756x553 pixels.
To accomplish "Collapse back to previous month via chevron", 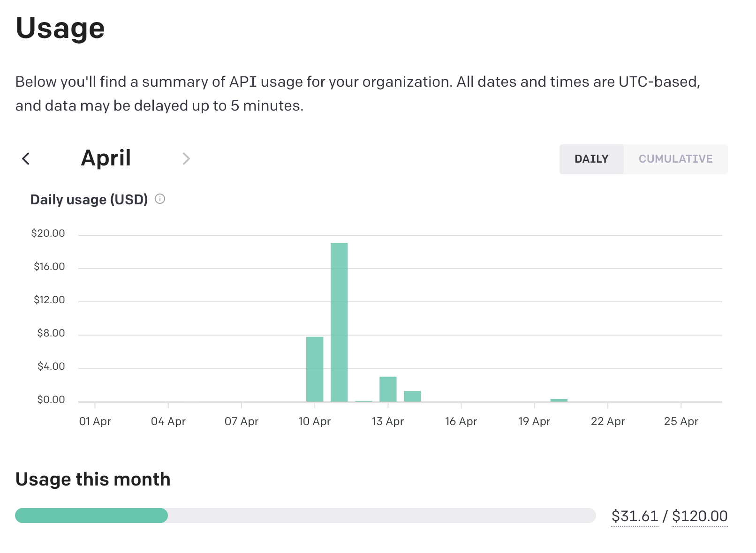I will [x=26, y=159].
